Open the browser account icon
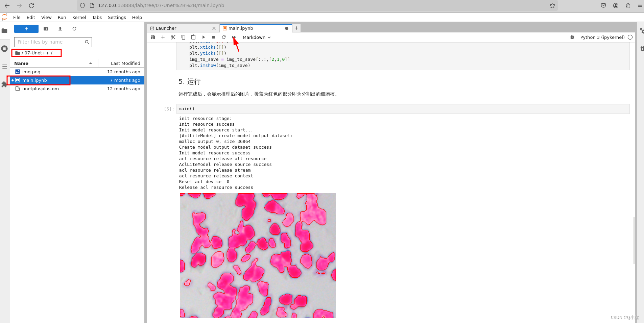Viewport: 644px width, 323px height. pos(616,5)
